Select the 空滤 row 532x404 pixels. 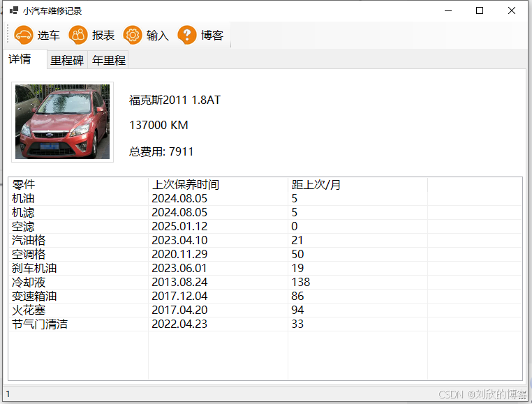tap(265, 226)
